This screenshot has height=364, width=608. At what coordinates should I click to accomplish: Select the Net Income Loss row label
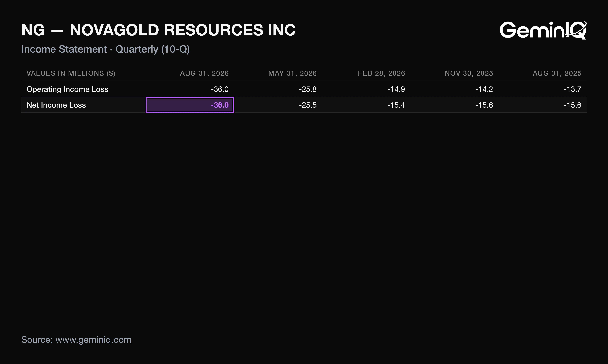pyautogui.click(x=56, y=105)
